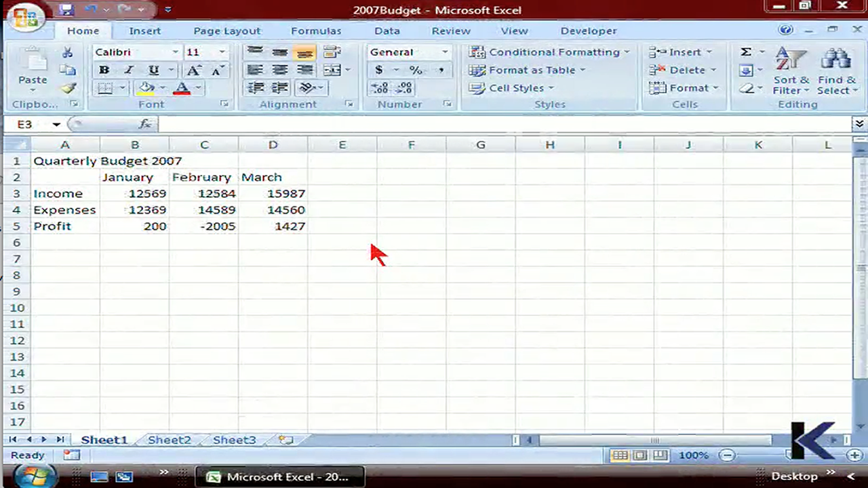Screen dimensions: 868x488
Task: Click the Format Painter brush icon
Action: click(x=68, y=88)
